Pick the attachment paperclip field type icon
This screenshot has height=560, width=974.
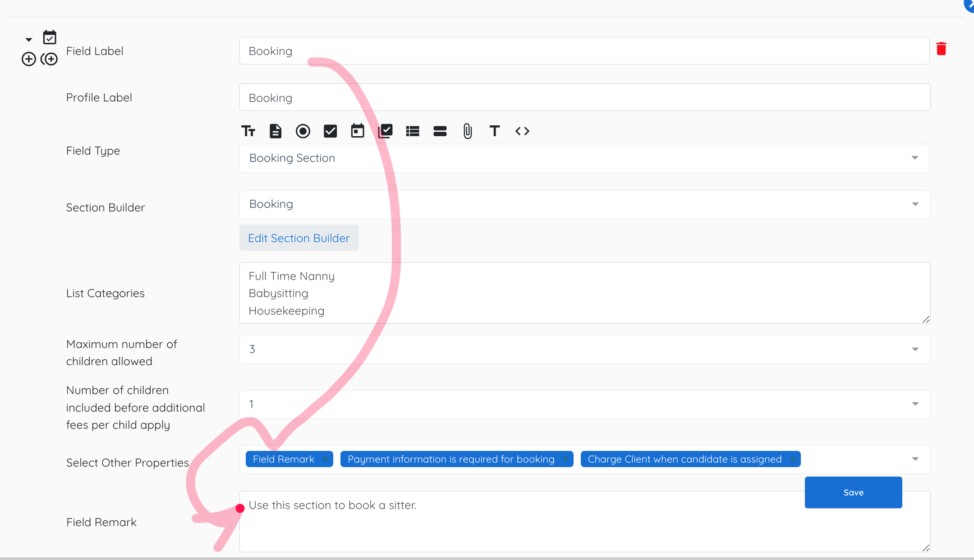pyautogui.click(x=468, y=131)
